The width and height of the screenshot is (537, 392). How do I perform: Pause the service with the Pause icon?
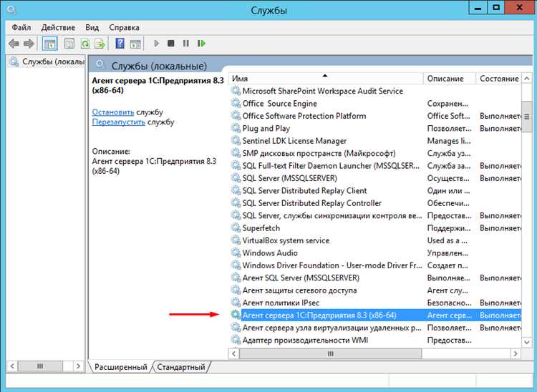coord(186,44)
